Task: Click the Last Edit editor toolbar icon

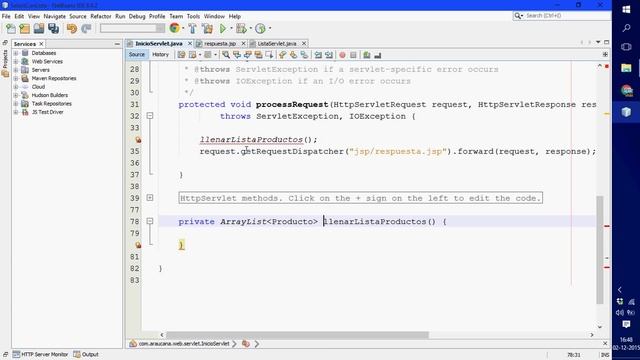Action: 181,55
